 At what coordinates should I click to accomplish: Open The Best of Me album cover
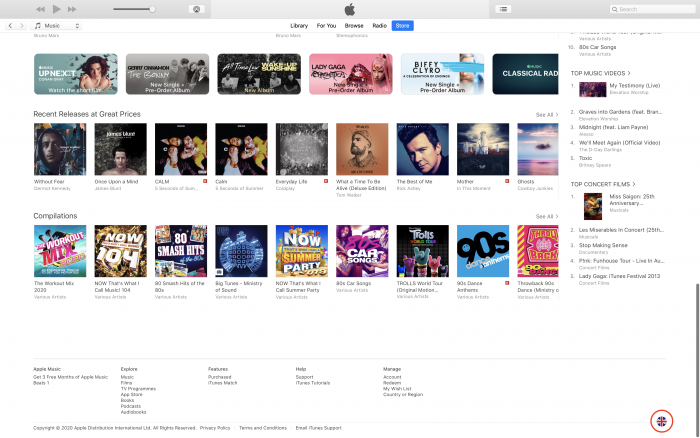tap(422, 149)
